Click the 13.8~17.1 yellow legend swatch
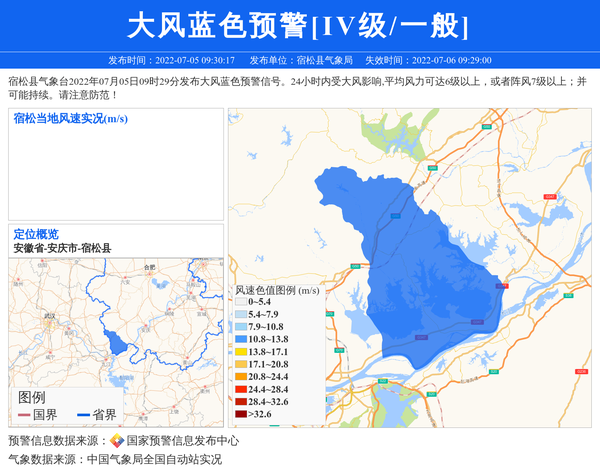The image size is (600, 471). point(240,352)
